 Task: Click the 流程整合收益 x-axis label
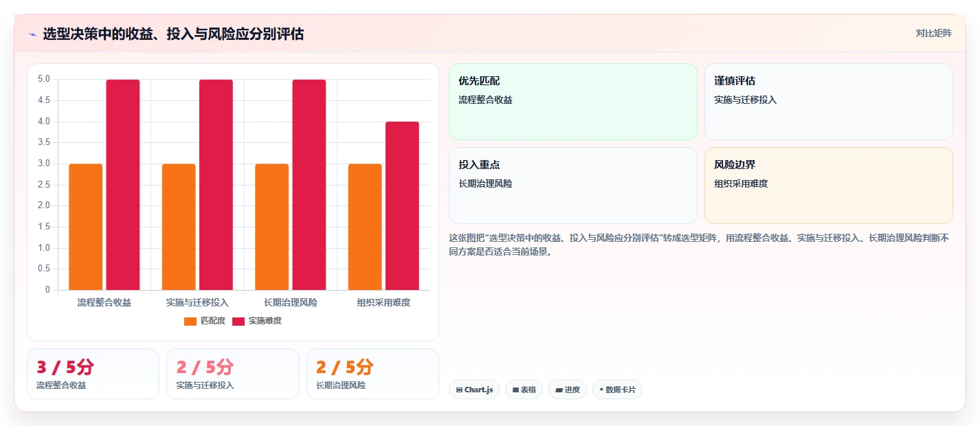point(104,302)
